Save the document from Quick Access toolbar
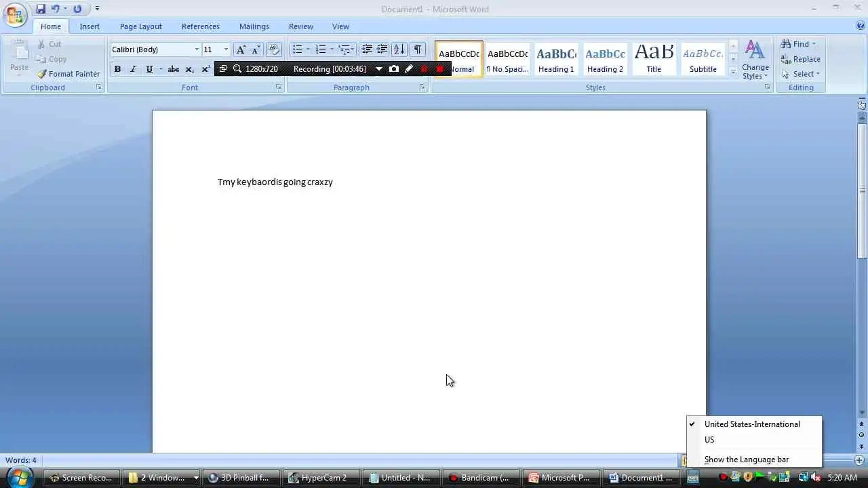The width and height of the screenshot is (868, 488). (41, 9)
